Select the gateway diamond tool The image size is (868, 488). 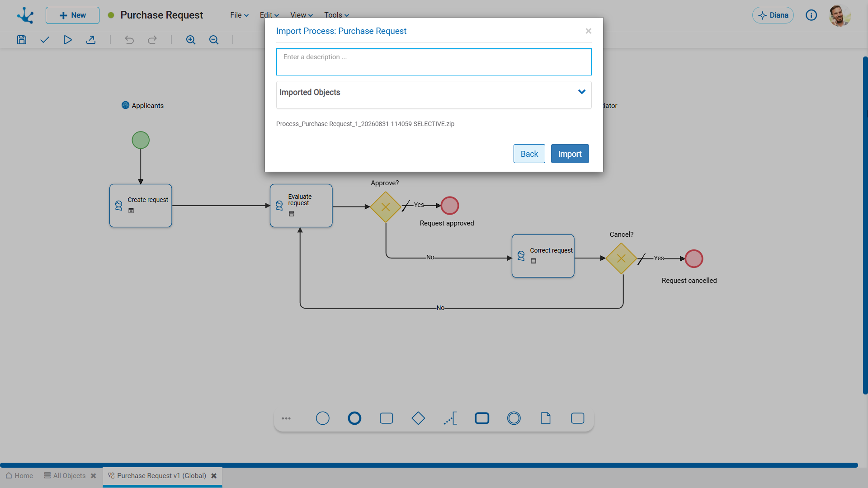click(x=418, y=418)
